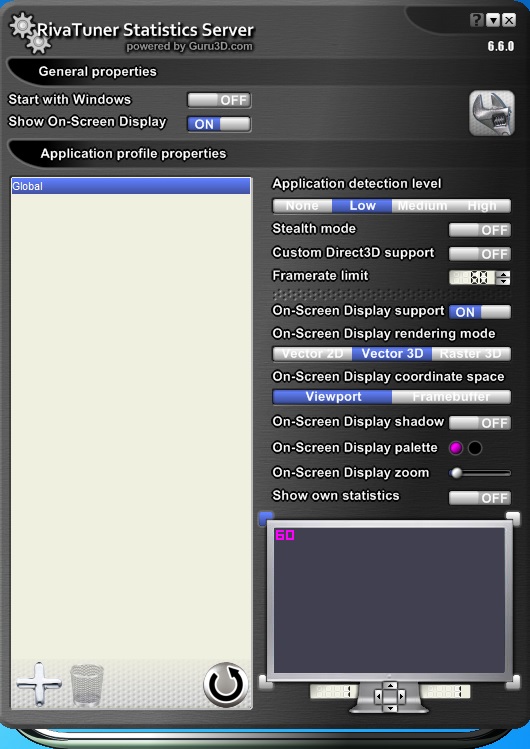
Task: Toggle Custom Direct3D support switch
Action: [480, 254]
